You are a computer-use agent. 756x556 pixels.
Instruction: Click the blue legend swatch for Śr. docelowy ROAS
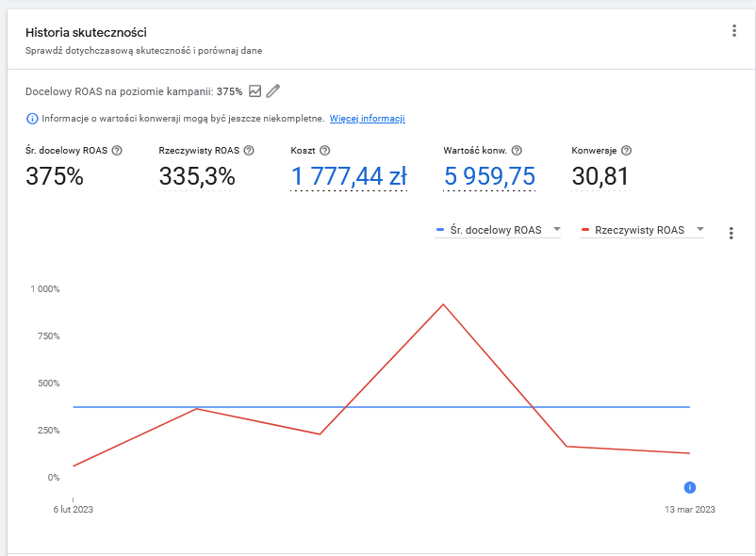pyautogui.click(x=439, y=230)
